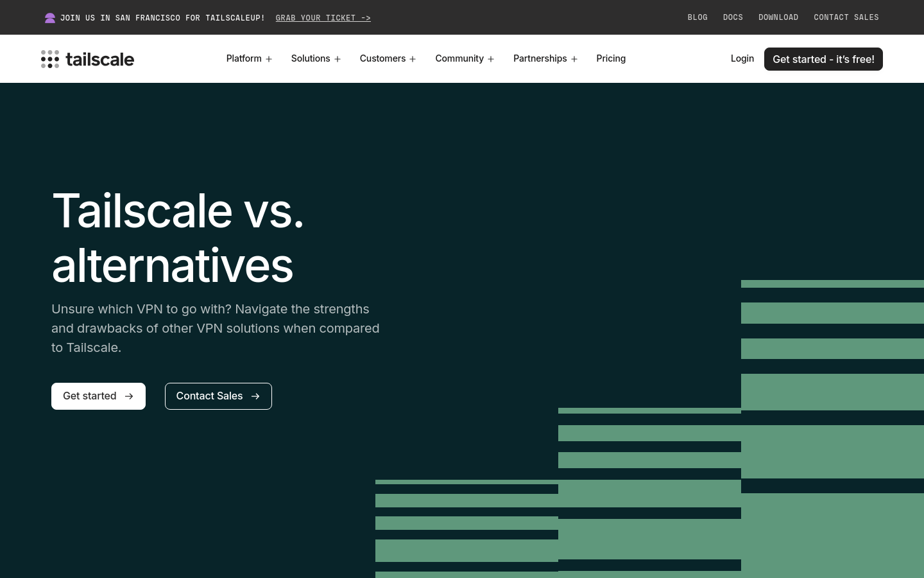This screenshot has height=578, width=924.
Task: Click the plus icon next to Solutions
Action: tap(338, 59)
